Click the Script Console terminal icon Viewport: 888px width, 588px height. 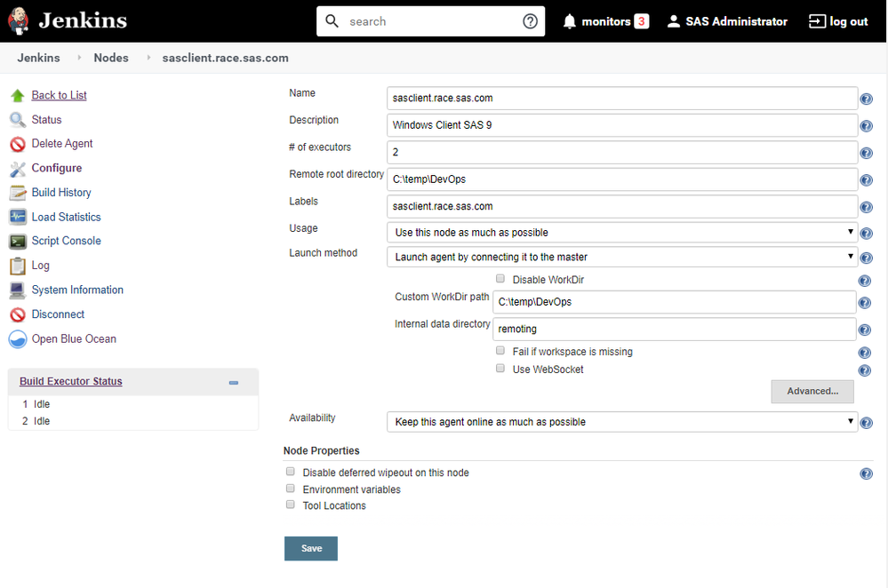[17, 242]
